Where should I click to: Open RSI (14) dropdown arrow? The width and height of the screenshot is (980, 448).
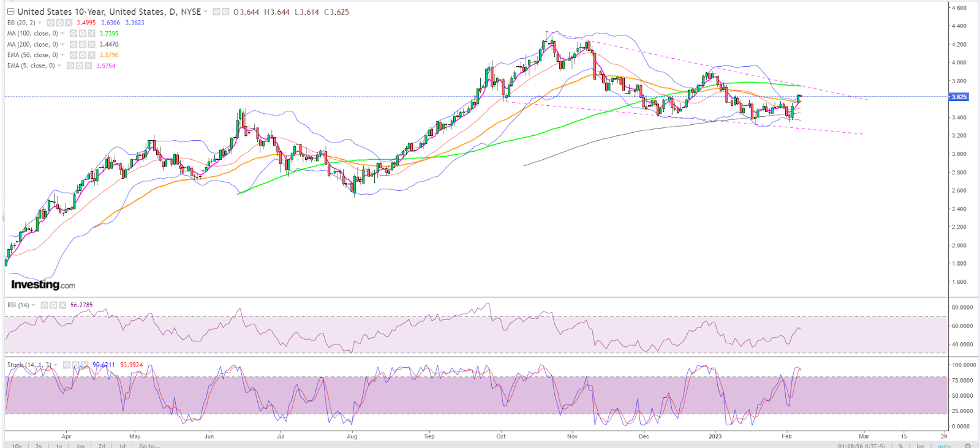[33, 305]
